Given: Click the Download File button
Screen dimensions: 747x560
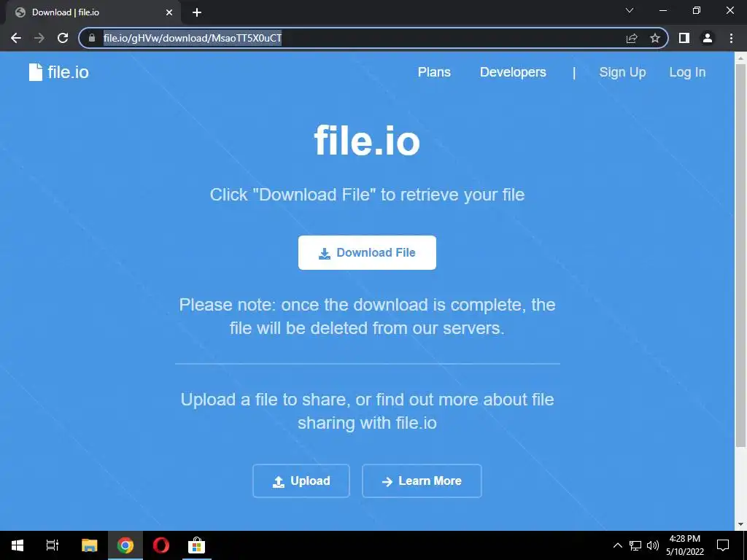Looking at the screenshot, I should (x=367, y=252).
